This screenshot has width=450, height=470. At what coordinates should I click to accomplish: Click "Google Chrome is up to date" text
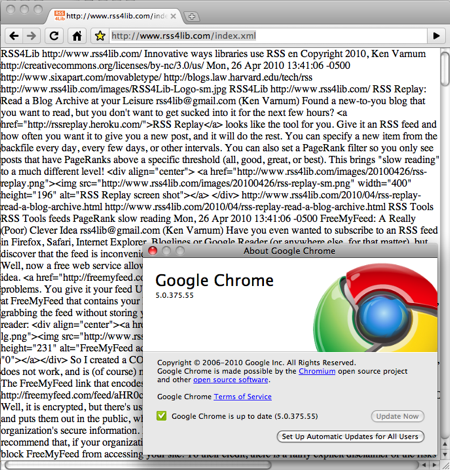tap(245, 416)
